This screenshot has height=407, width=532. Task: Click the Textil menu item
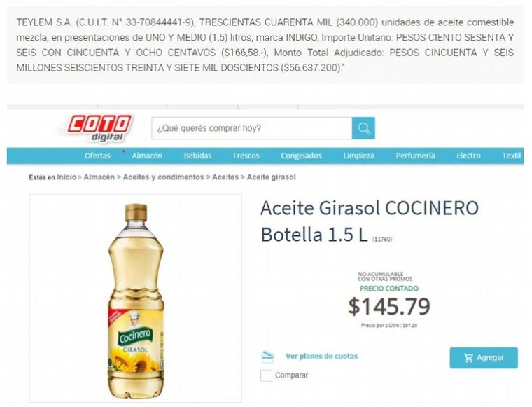(x=511, y=156)
